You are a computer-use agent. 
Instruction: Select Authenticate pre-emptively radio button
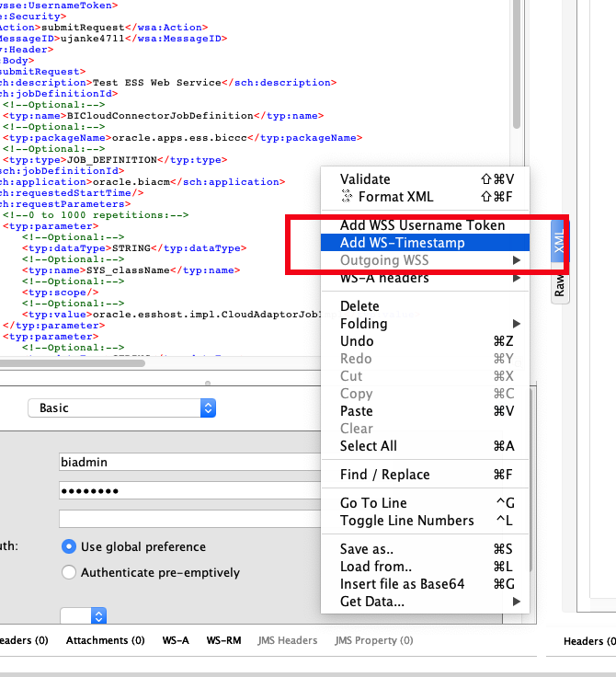click(69, 572)
